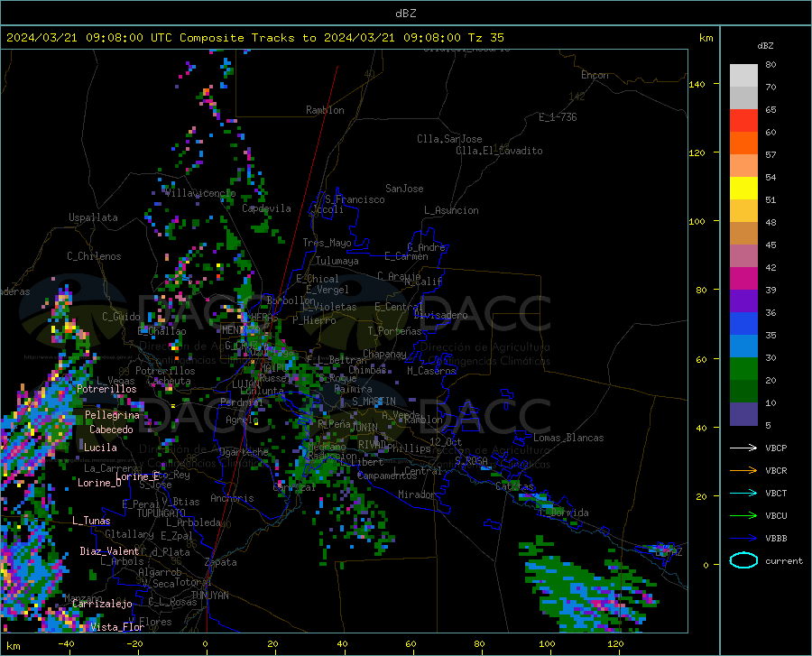Viewport: 812px width, 656px height.
Task: Click the 12_Oct map label
Action: [446, 441]
